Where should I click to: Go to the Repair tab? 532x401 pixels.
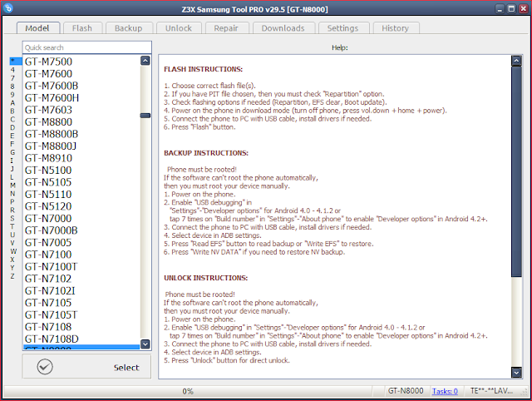[226, 28]
